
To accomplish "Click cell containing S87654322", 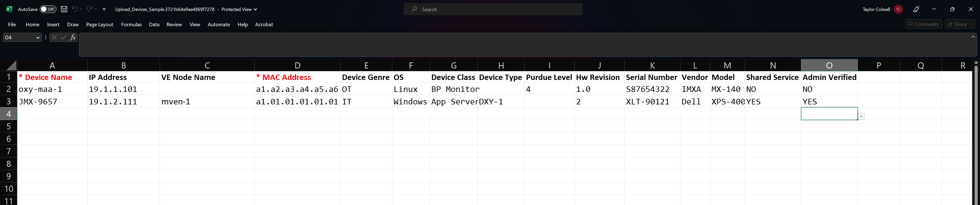I will coord(653,89).
